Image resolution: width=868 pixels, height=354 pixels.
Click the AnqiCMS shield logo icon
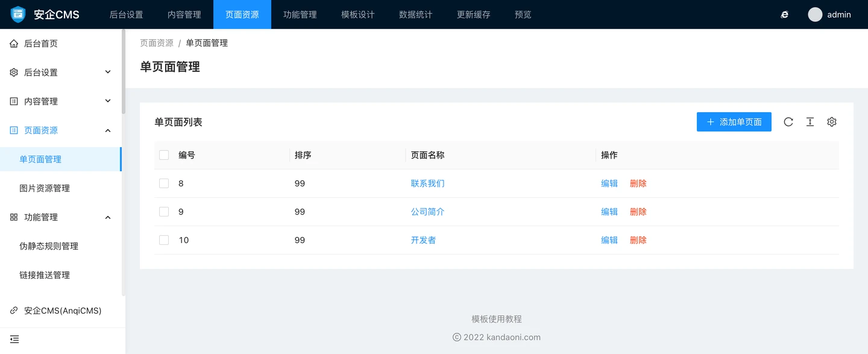click(19, 14)
